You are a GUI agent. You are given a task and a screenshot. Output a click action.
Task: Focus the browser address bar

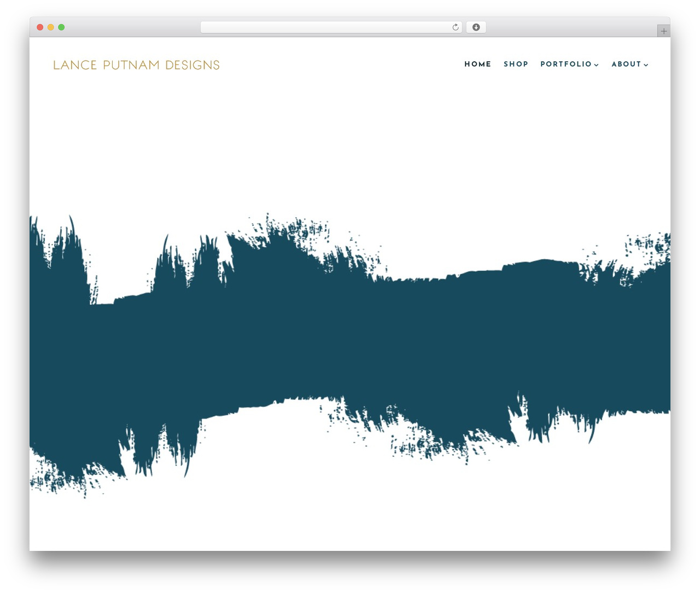coord(331,27)
